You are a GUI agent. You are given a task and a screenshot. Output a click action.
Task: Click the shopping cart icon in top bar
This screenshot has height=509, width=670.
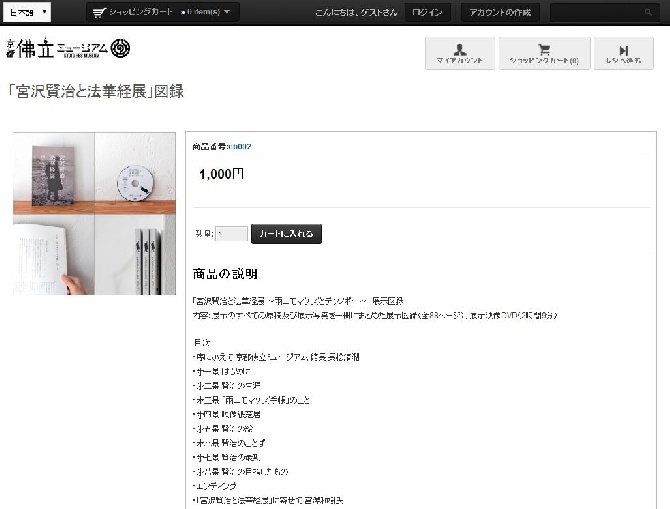(x=99, y=12)
